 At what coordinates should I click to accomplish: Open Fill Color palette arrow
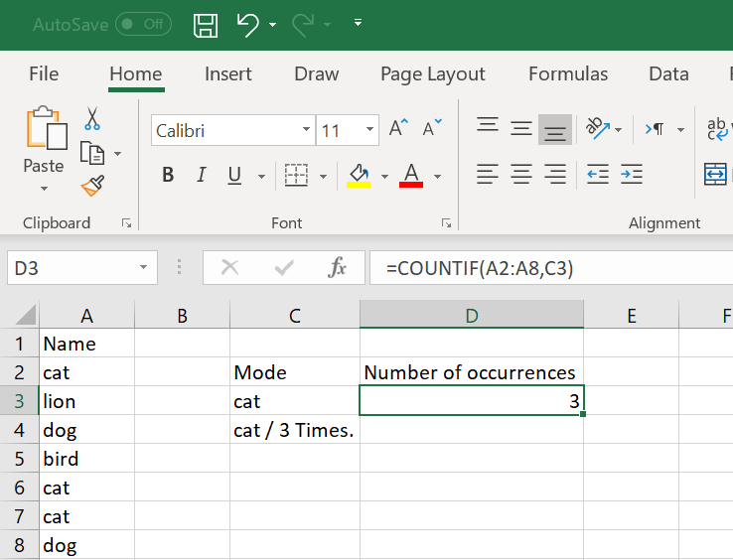(x=384, y=176)
